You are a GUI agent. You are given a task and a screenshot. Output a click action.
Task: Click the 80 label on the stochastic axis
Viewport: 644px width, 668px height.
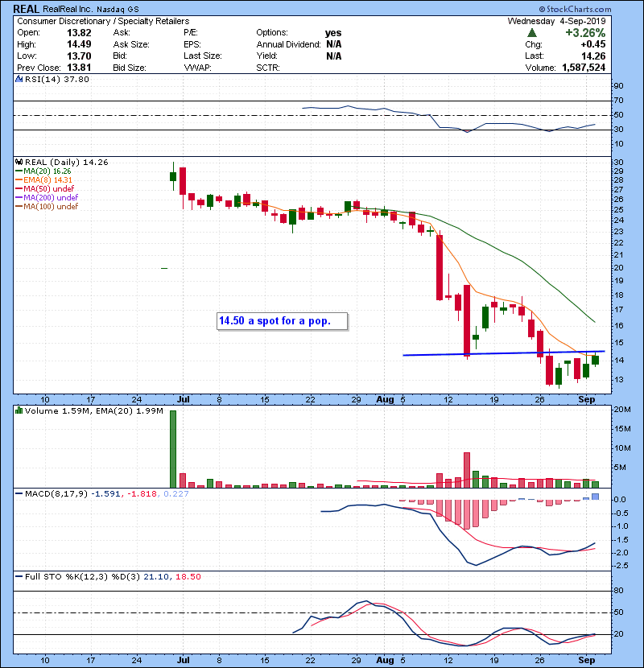click(618, 591)
